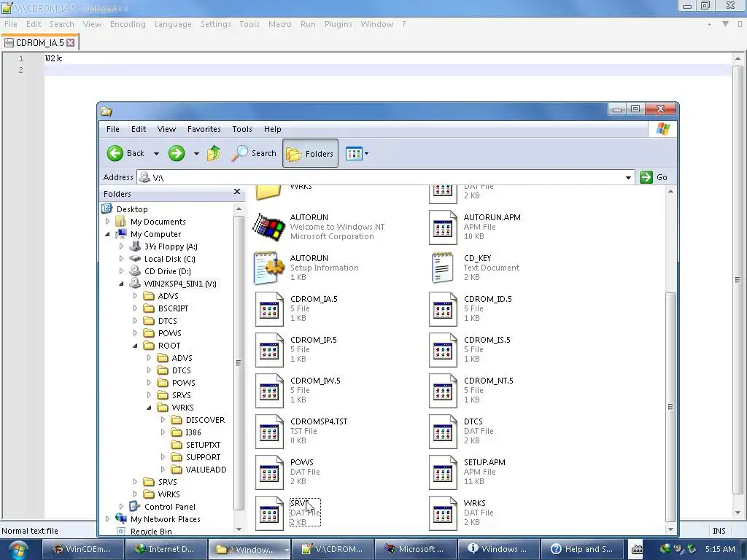Viewport: 747px width, 560px height.
Task: Open the Back button history dropdown arrow
Action: [156, 154]
